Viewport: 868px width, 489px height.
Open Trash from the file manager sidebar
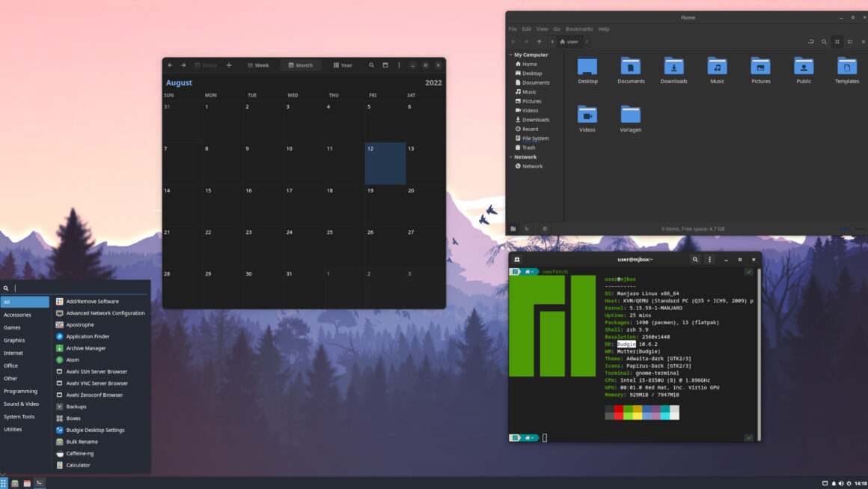click(x=528, y=147)
